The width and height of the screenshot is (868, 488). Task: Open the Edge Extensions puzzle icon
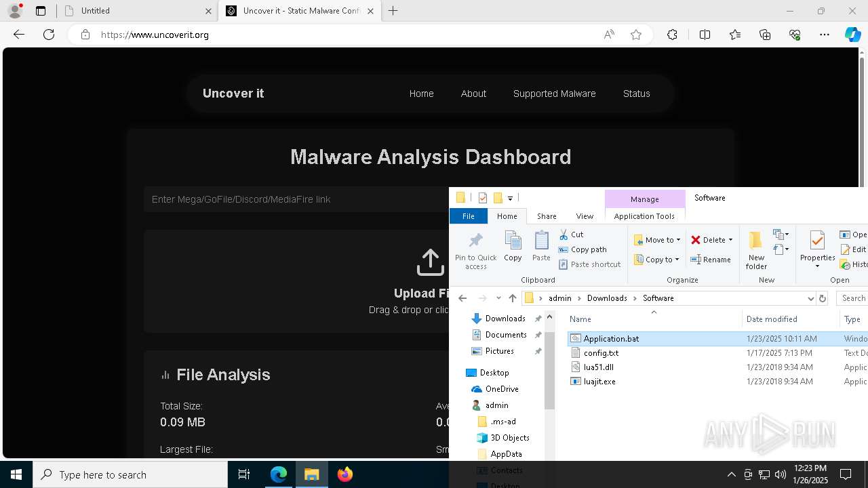tap(672, 35)
